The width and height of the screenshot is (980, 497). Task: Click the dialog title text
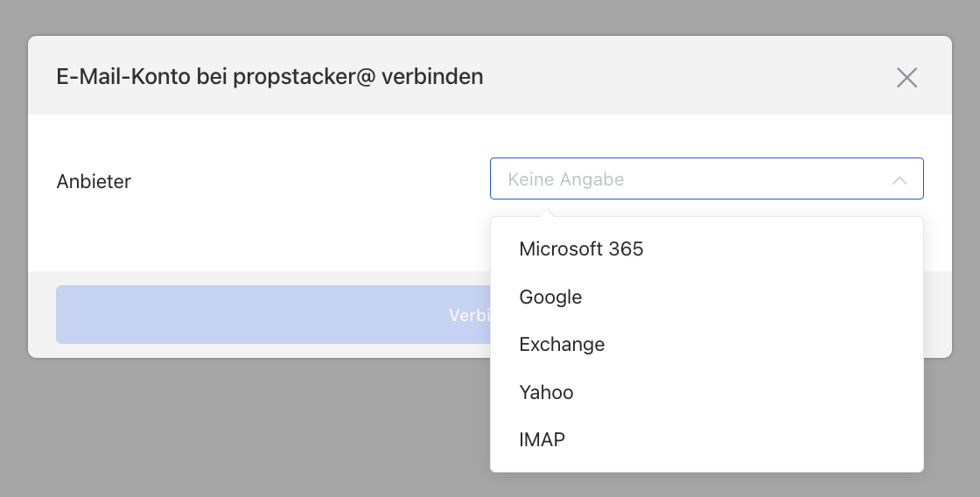pyautogui.click(x=269, y=77)
